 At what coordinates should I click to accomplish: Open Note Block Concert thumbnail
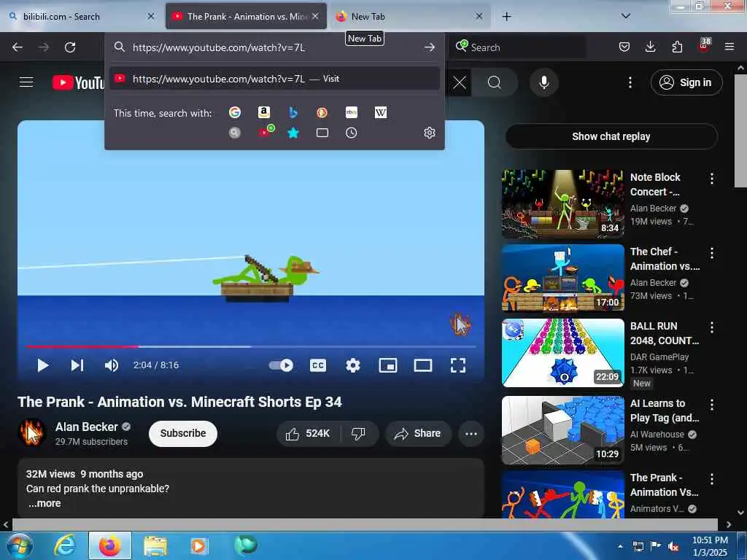pyautogui.click(x=562, y=204)
